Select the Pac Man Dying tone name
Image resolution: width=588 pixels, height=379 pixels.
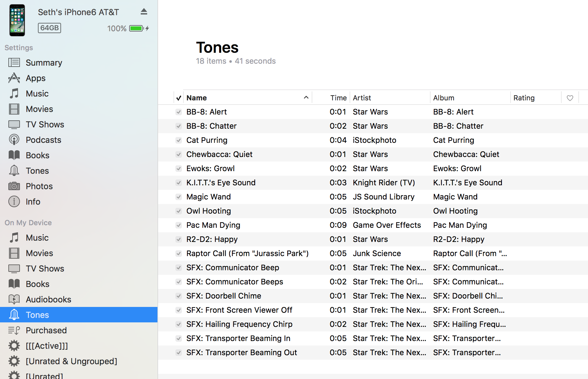(x=213, y=225)
